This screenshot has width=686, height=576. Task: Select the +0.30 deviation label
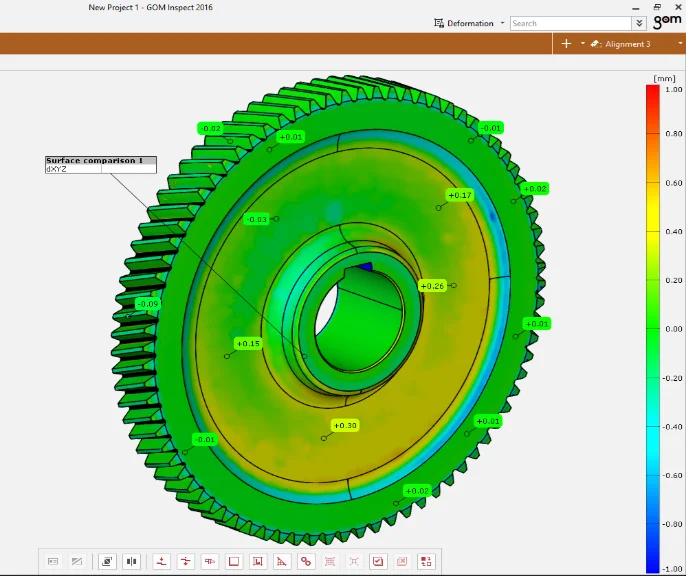pos(345,425)
